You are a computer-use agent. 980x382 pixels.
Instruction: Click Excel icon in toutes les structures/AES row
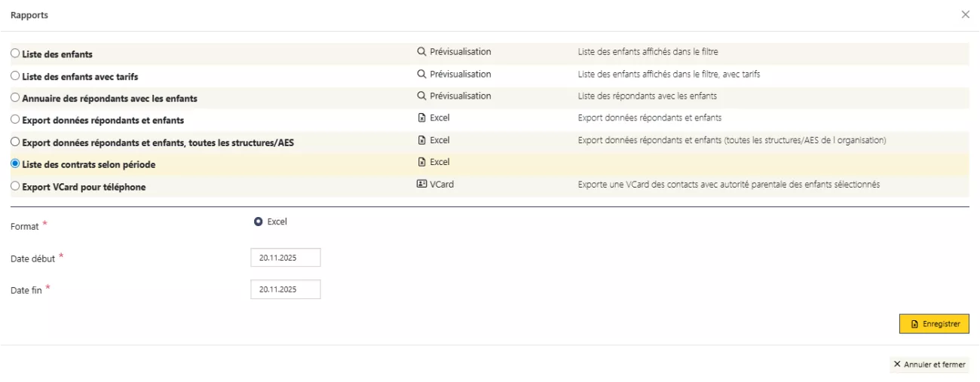pos(422,140)
